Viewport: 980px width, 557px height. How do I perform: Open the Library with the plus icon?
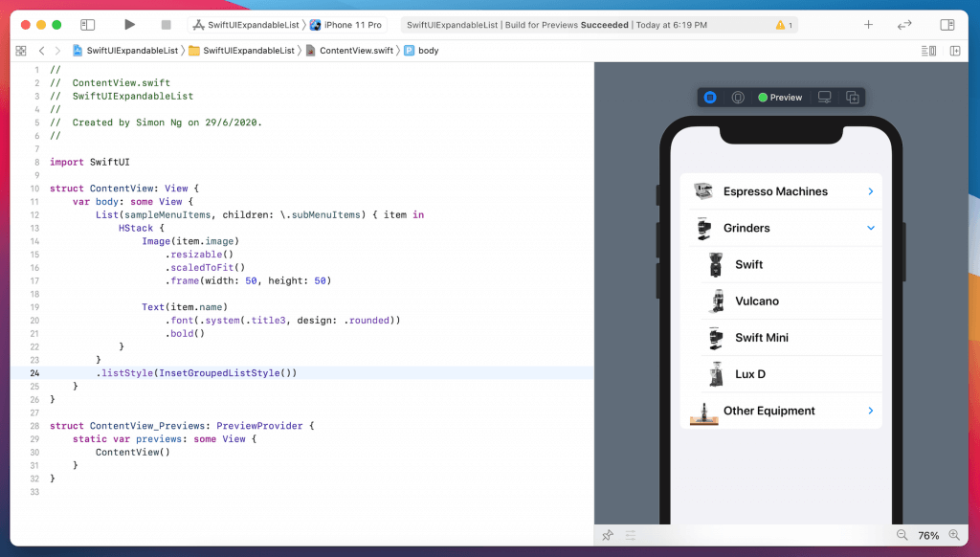click(x=868, y=25)
